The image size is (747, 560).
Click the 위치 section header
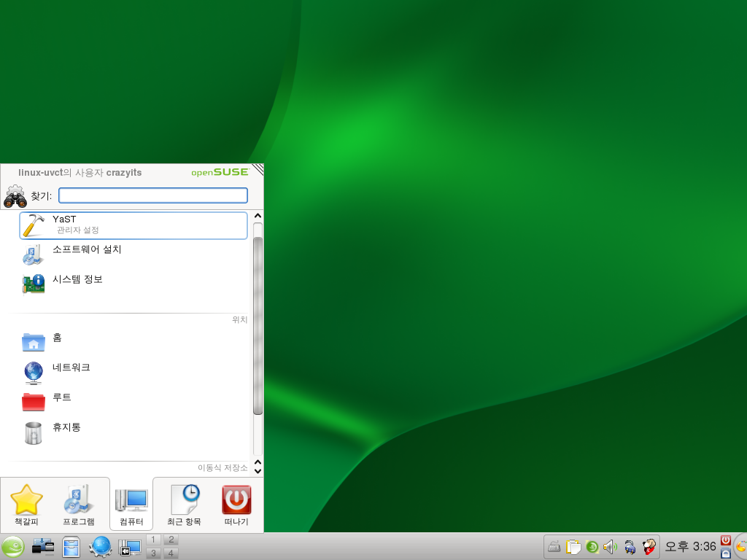[239, 319]
